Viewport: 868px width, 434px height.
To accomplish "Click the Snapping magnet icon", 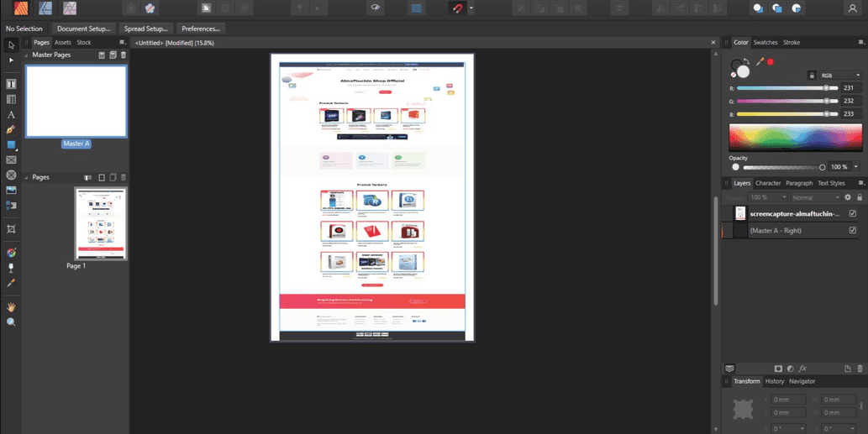I will pyautogui.click(x=457, y=8).
